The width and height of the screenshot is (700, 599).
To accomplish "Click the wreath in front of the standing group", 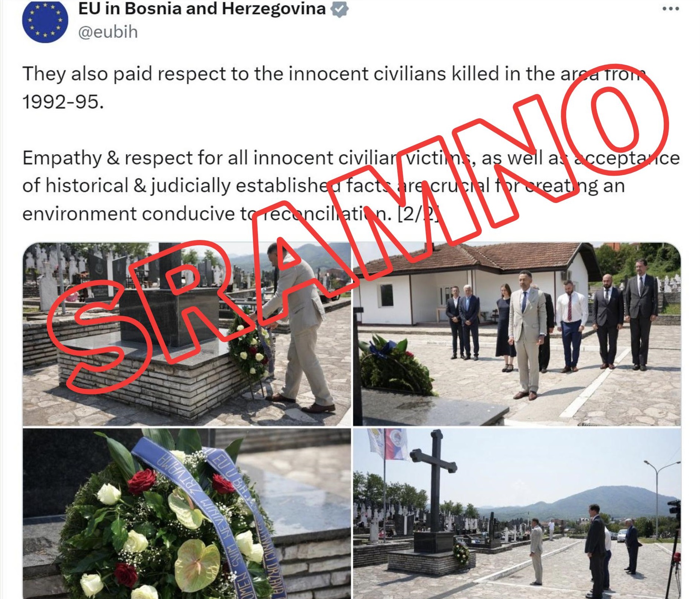I will (x=395, y=365).
